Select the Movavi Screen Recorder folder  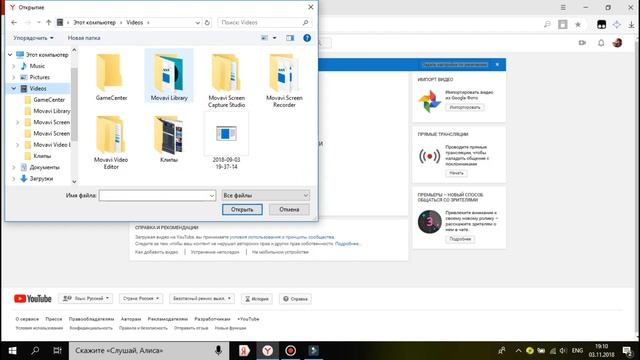(x=284, y=80)
